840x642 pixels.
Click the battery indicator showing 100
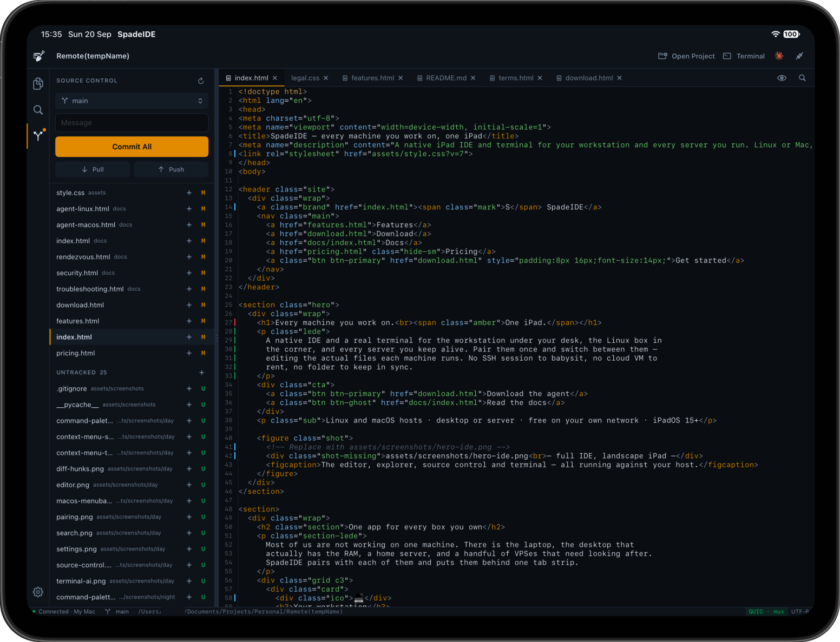[791, 34]
